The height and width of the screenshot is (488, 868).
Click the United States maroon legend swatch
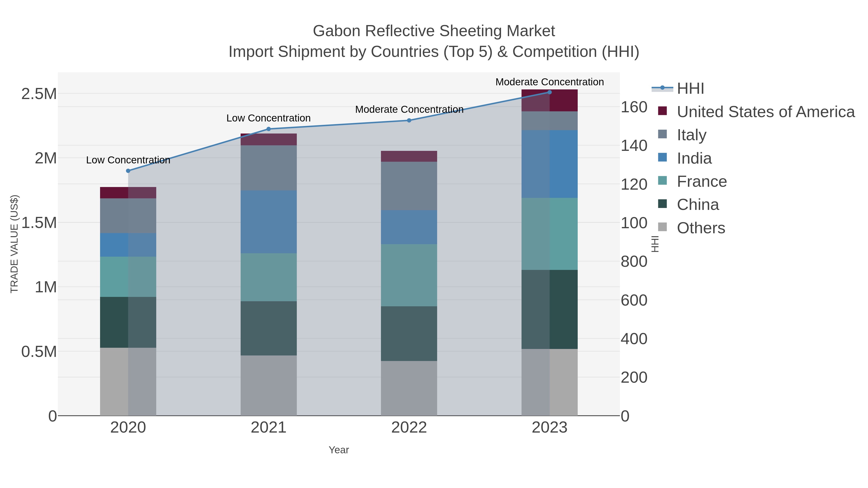663,111
